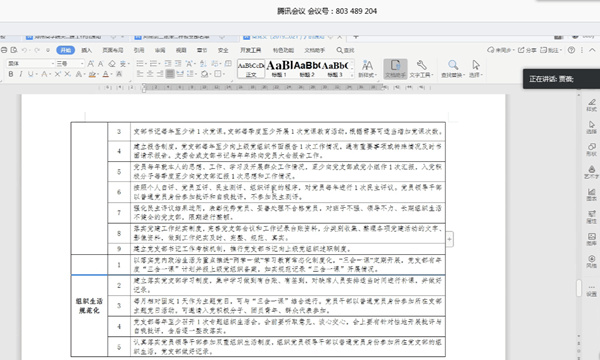The height and width of the screenshot is (360, 600).
Task: Click the plus handle beside the table's right edge
Action: click(450, 239)
